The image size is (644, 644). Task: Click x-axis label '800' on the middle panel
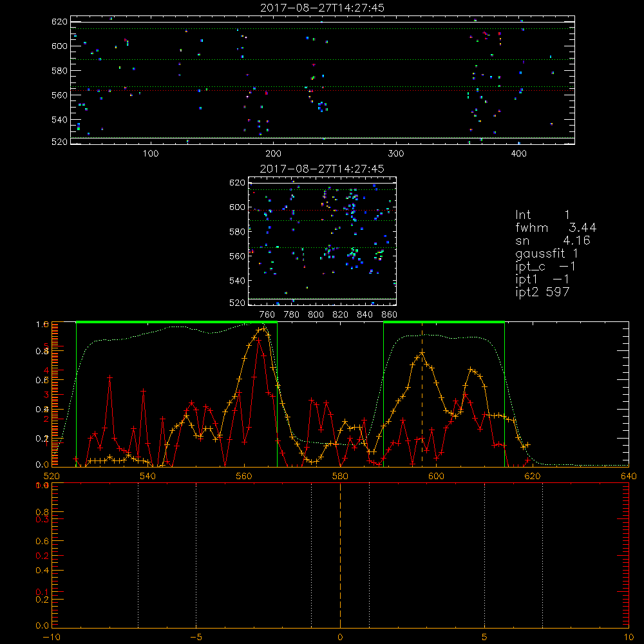tap(316, 315)
